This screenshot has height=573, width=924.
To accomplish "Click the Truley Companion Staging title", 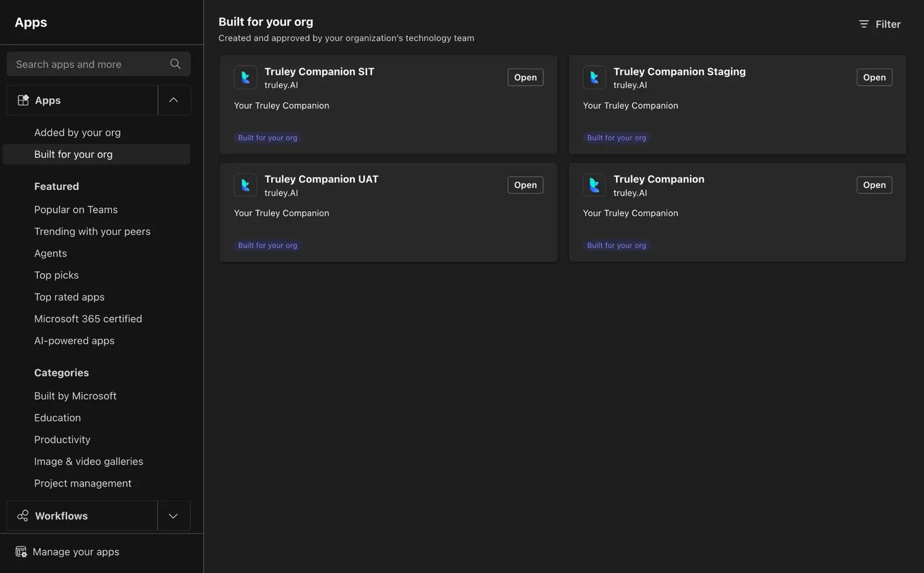I will (x=679, y=72).
